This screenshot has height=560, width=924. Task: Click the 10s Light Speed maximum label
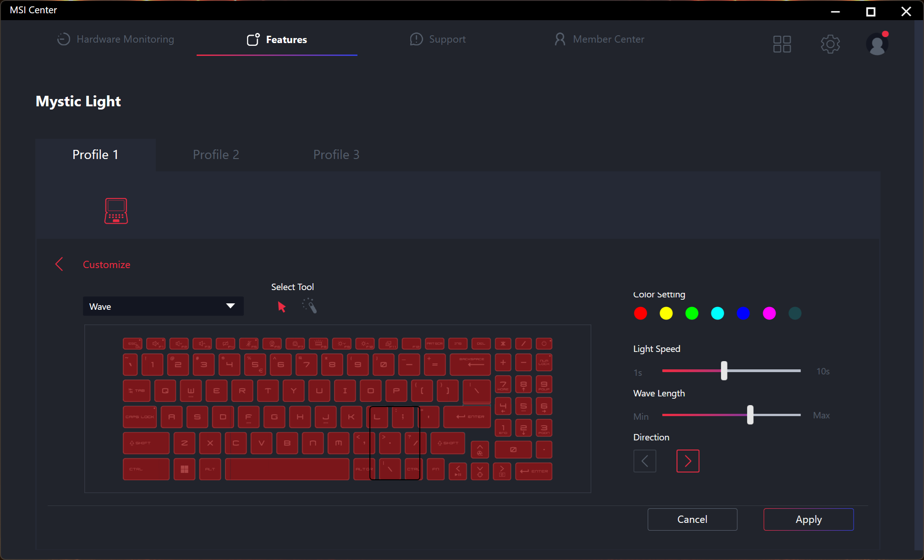[823, 371]
